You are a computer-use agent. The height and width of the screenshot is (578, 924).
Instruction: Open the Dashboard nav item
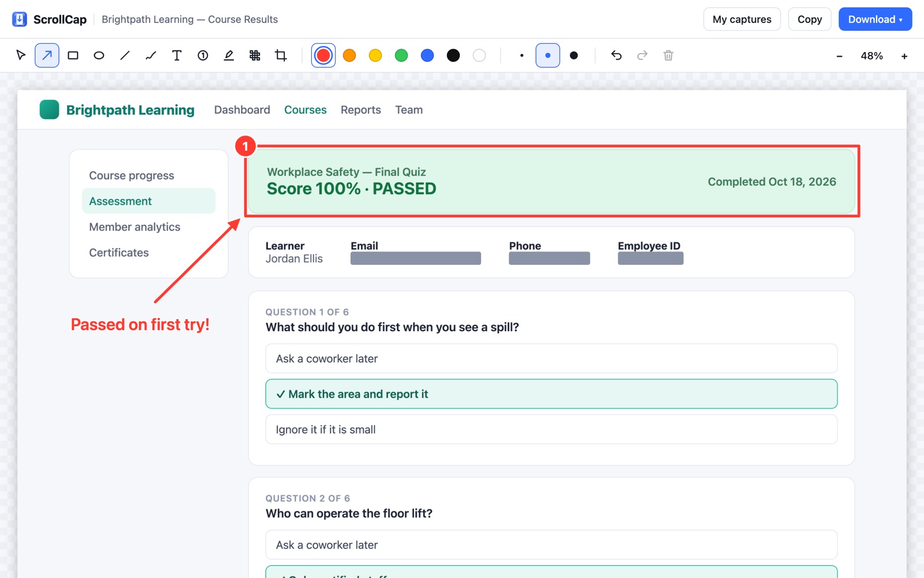tap(242, 110)
